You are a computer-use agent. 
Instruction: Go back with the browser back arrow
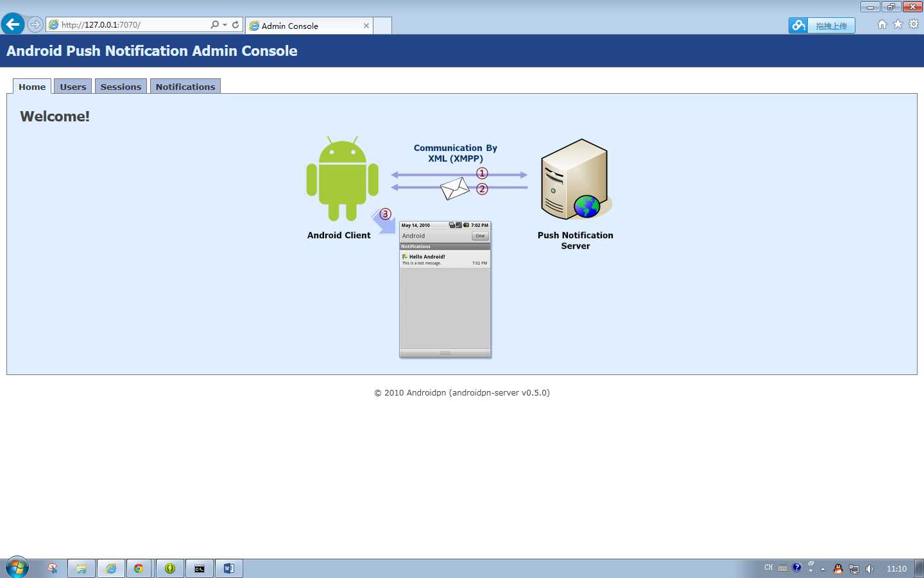13,24
